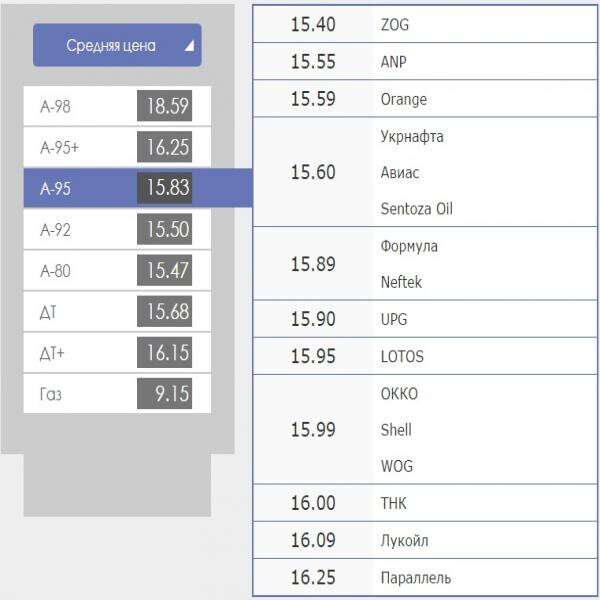600x600 pixels.
Task: Select the A-95+ fuel row
Action: [117, 147]
